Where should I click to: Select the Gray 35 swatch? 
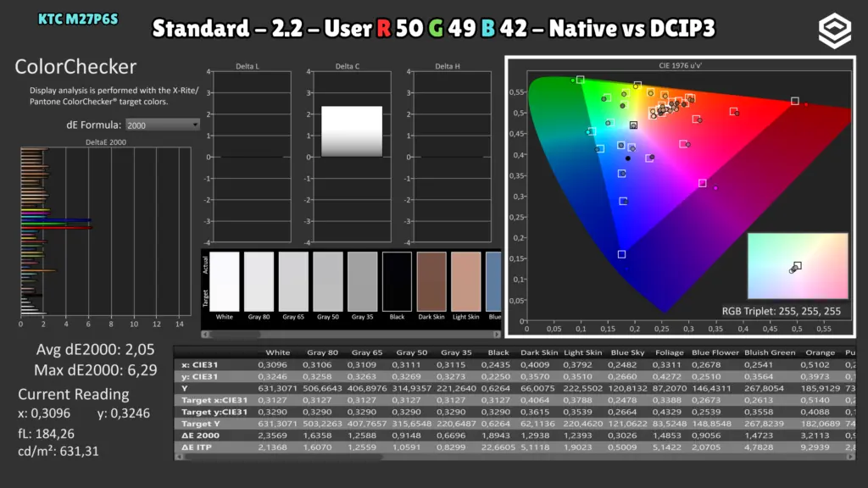click(x=362, y=281)
